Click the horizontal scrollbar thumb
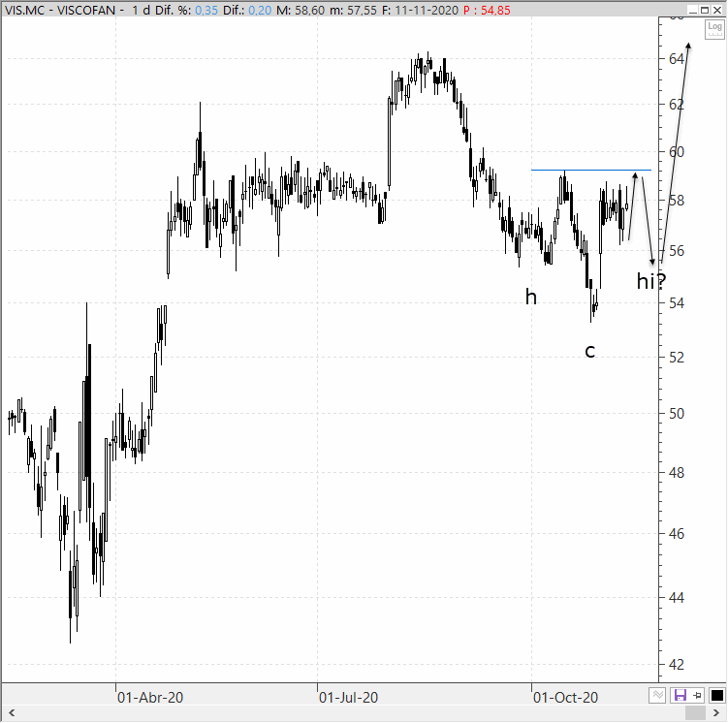728x723 pixels. pos(695,712)
